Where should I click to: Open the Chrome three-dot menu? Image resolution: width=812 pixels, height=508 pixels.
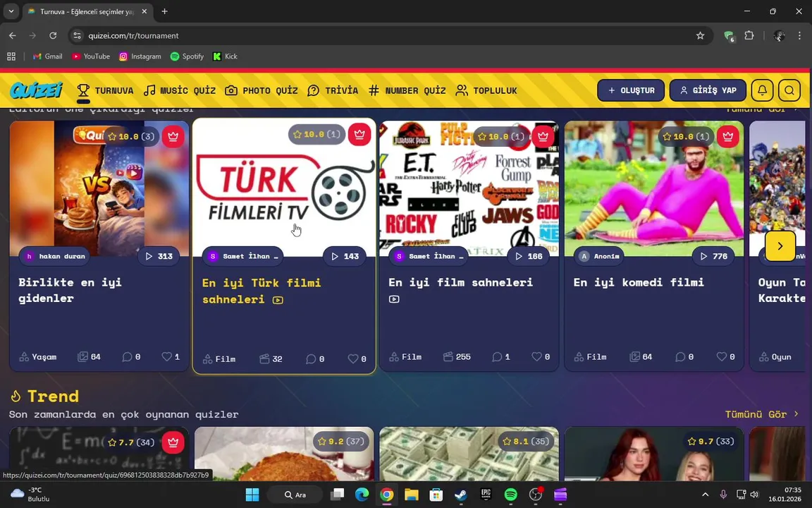point(799,36)
